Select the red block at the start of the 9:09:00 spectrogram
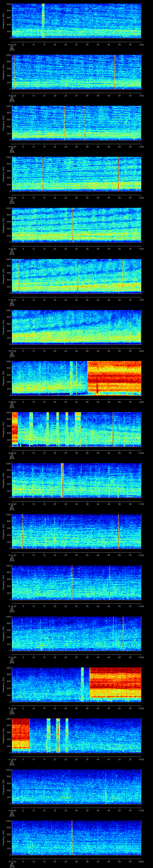The image size is (153, 868). pos(15,428)
